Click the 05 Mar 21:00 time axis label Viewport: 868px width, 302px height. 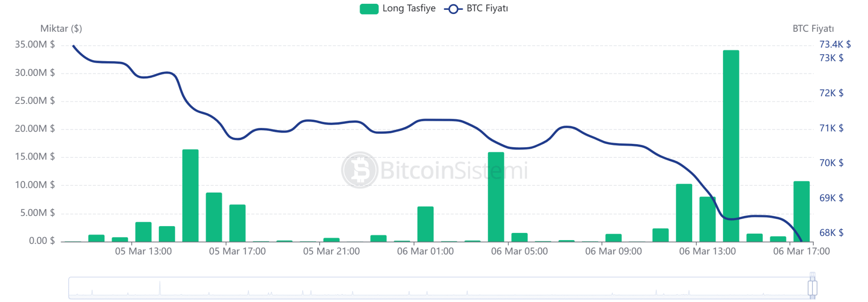pyautogui.click(x=331, y=252)
